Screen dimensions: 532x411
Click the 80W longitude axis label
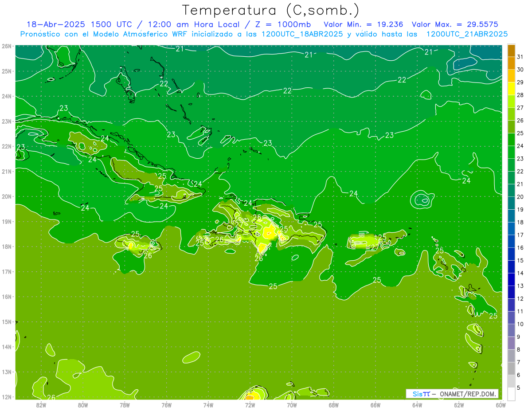click(x=82, y=404)
